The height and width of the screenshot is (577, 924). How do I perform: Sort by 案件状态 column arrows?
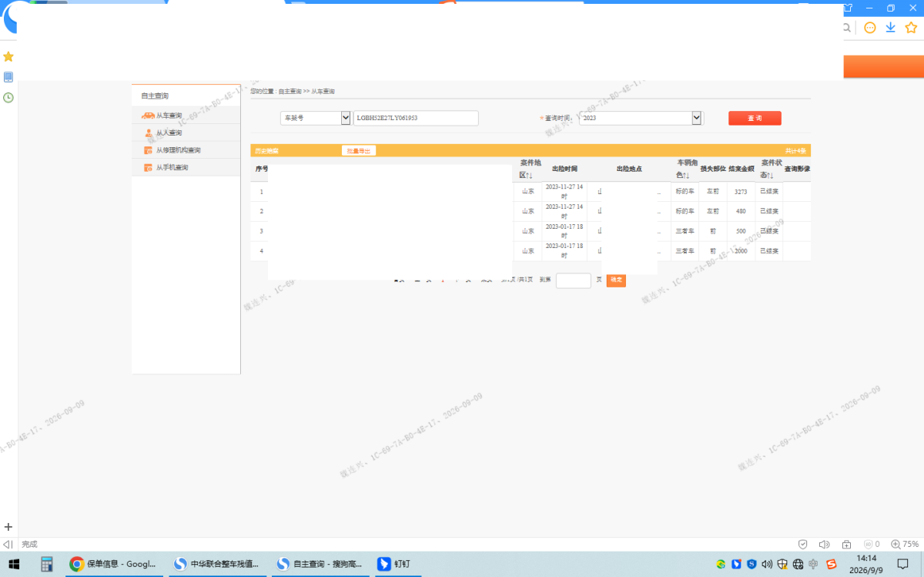tap(770, 176)
